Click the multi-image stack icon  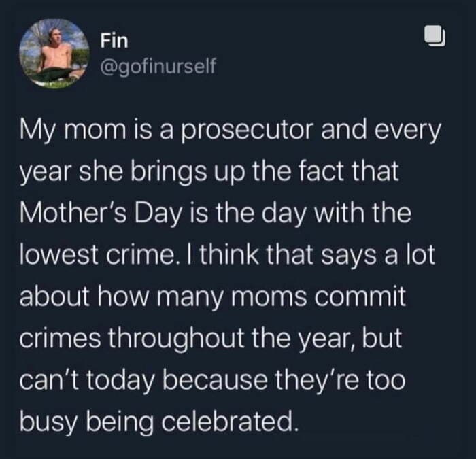[x=435, y=36]
